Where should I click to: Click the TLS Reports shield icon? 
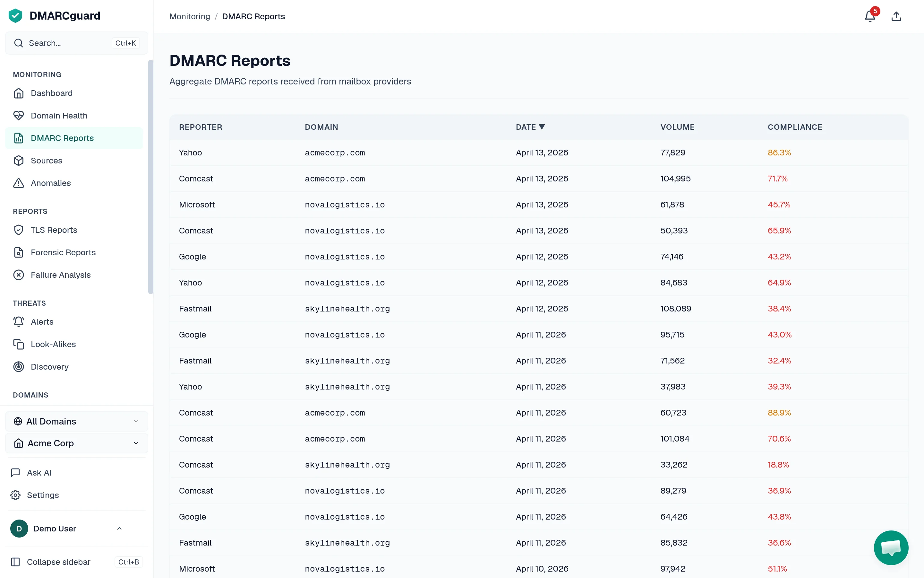(x=18, y=230)
